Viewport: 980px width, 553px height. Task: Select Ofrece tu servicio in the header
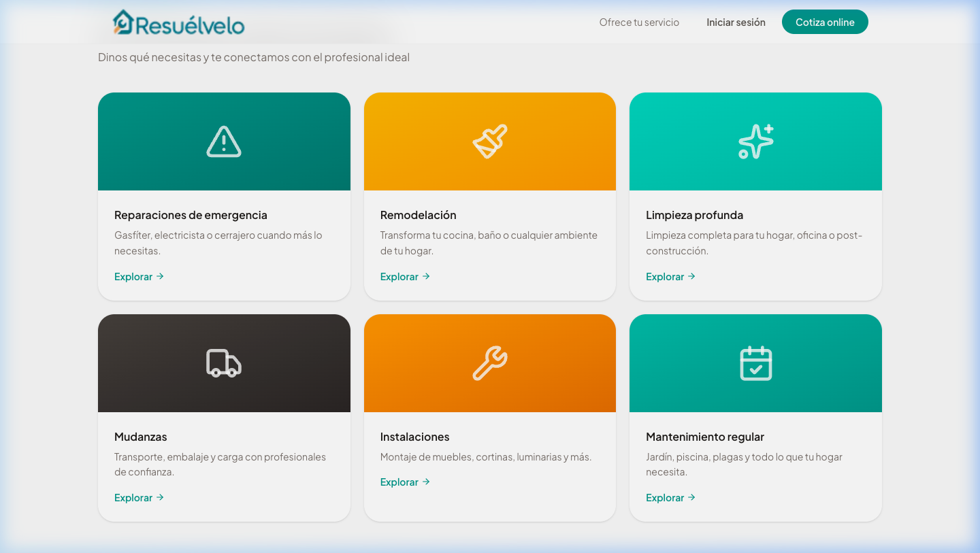pyautogui.click(x=638, y=22)
